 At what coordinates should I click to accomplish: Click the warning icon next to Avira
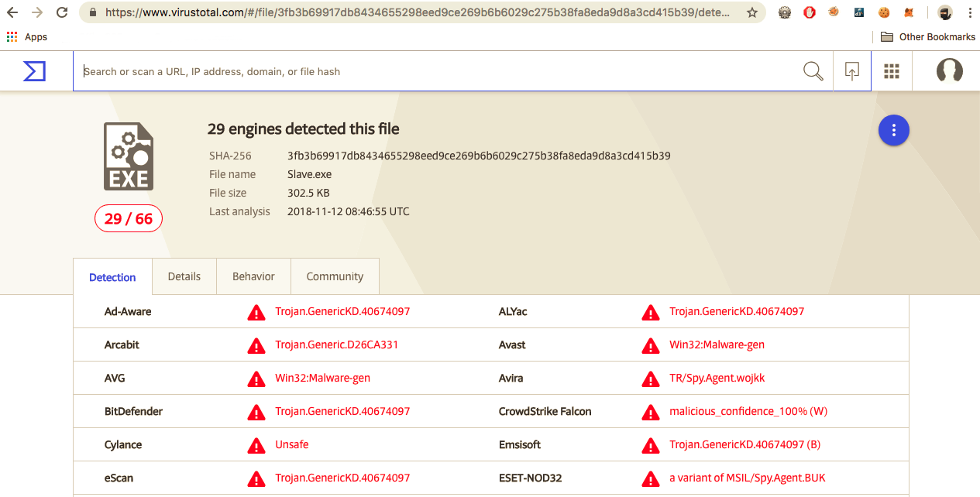650,379
